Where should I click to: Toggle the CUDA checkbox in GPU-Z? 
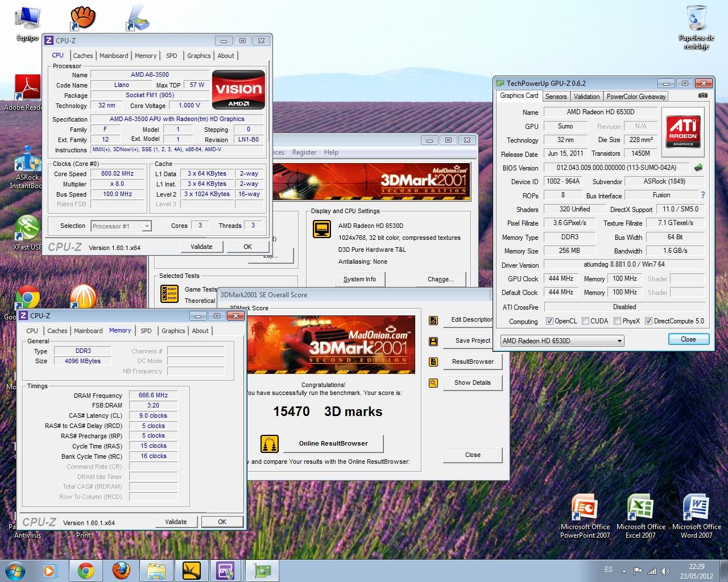click(585, 321)
